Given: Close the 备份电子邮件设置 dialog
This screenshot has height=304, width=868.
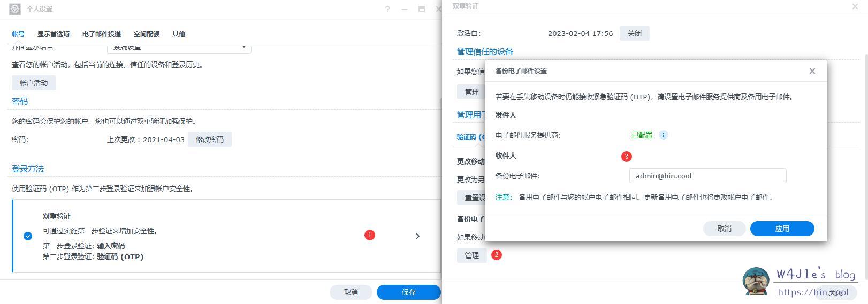Looking at the screenshot, I should coord(812,71).
